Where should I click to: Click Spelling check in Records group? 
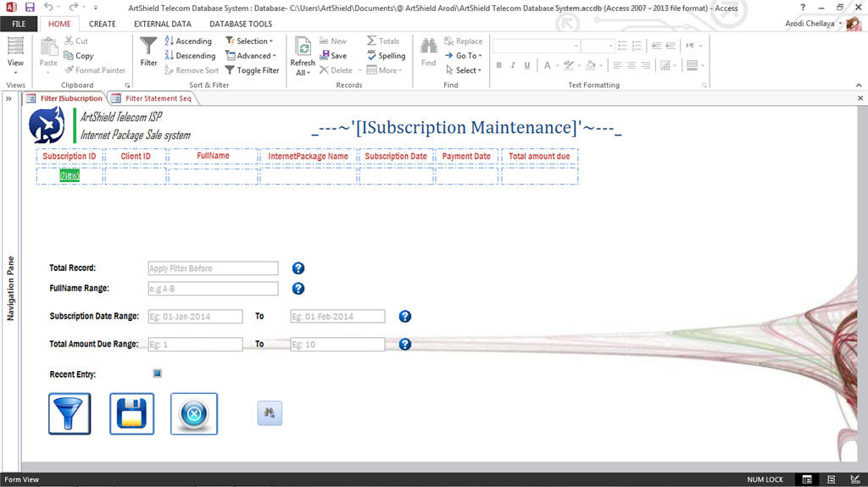[x=387, y=55]
